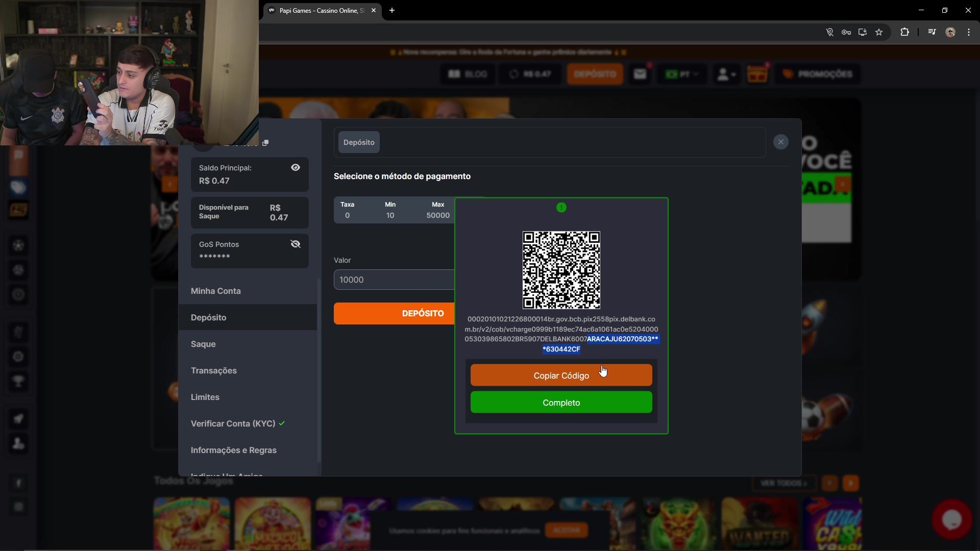Open Verificar Conta (KYC) item
This screenshot has width=980, height=551.
237,423
